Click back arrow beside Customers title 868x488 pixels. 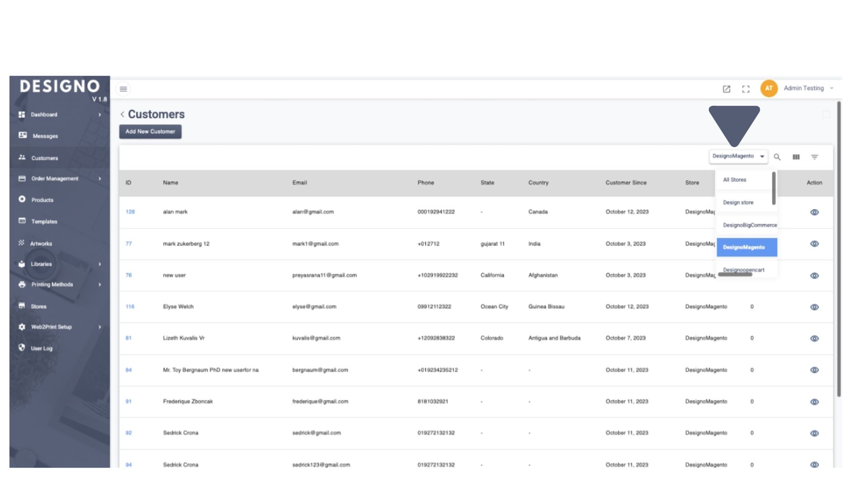tap(122, 114)
